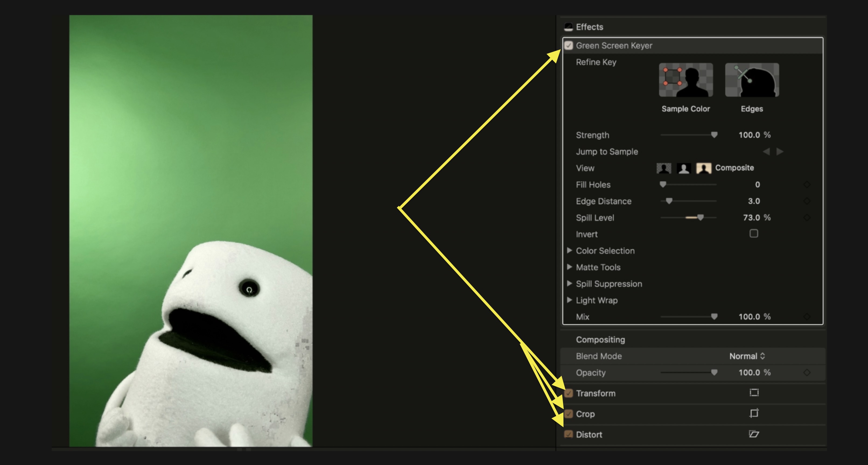Select the Edges refine key tool
The width and height of the screenshot is (868, 465).
point(752,80)
